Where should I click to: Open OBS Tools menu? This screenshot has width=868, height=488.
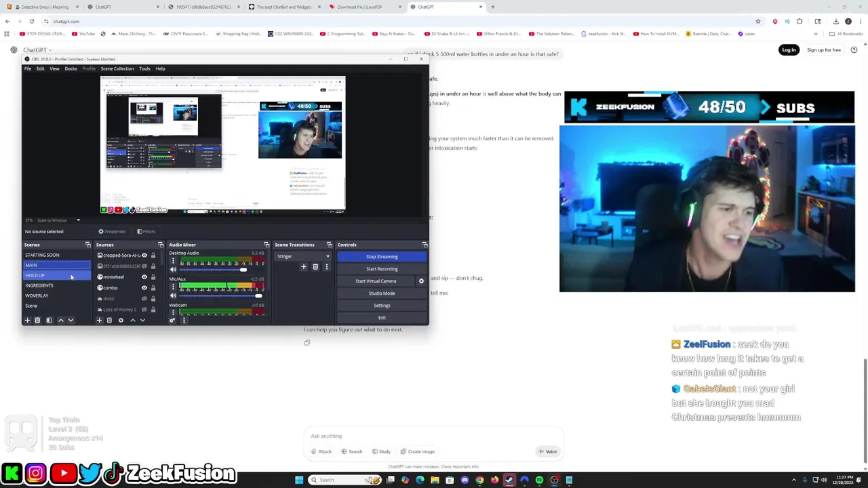point(144,68)
